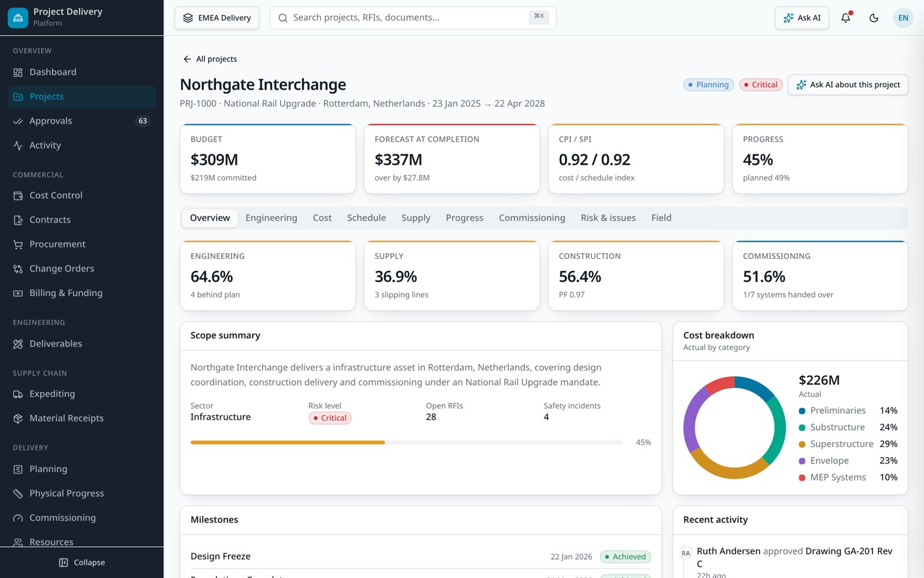Select the Overview tab
924x578 pixels.
pos(210,218)
